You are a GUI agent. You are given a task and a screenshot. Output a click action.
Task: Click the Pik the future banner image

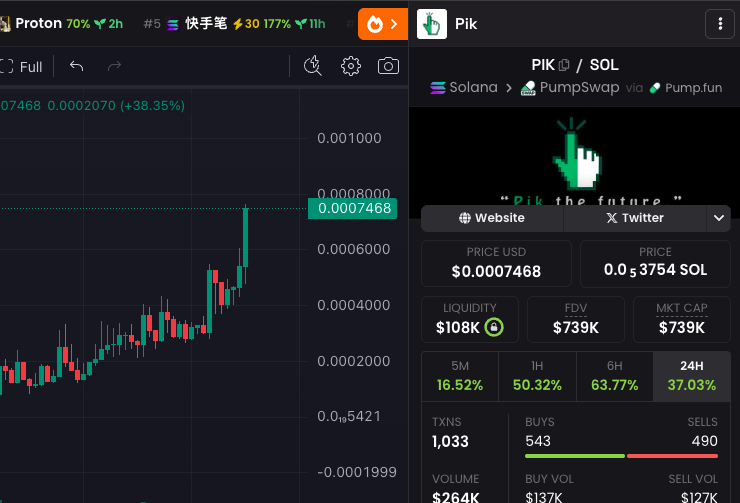point(574,156)
